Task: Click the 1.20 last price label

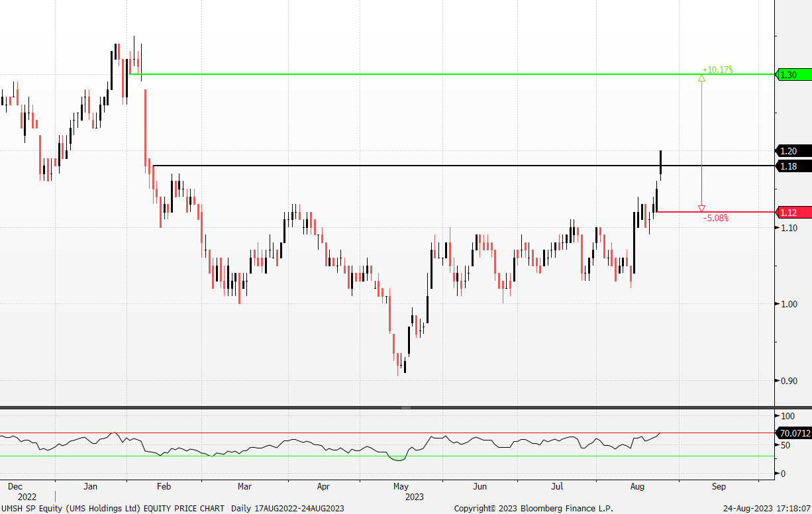Action: tap(793, 151)
